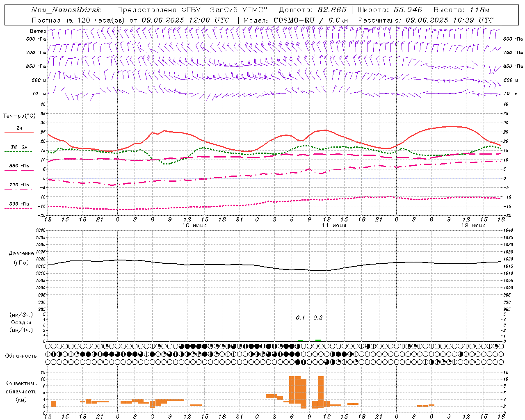The width and height of the screenshot is (525, 420).
Task: Click the (мм/3ч.) precipitation unit label
Action: click(x=21, y=315)
